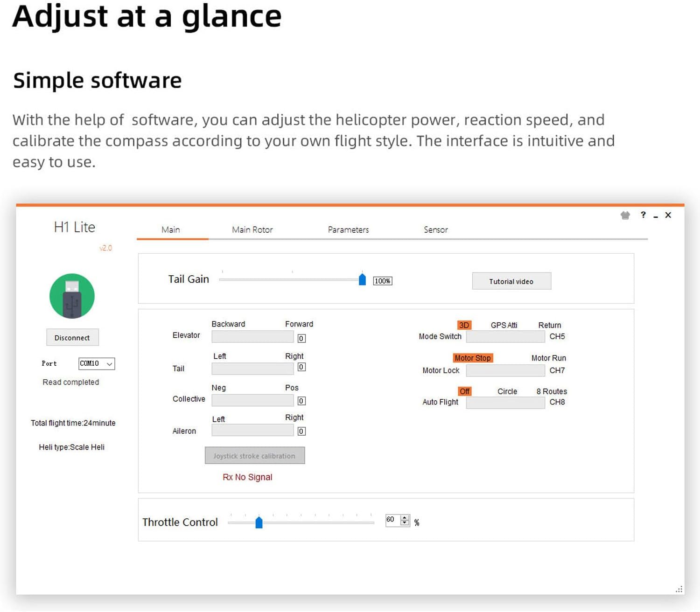Open the Parameters tab

(348, 229)
